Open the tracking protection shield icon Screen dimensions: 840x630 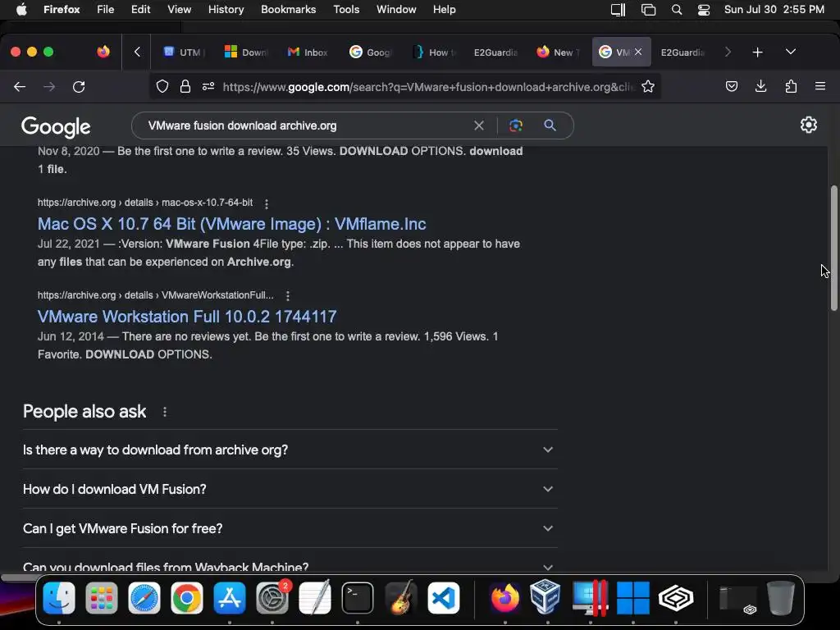pos(162,87)
